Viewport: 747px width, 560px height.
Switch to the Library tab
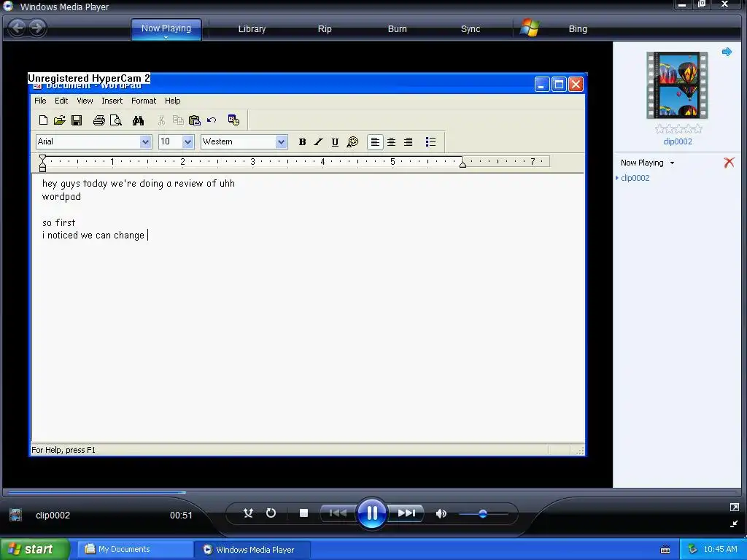[252, 29]
